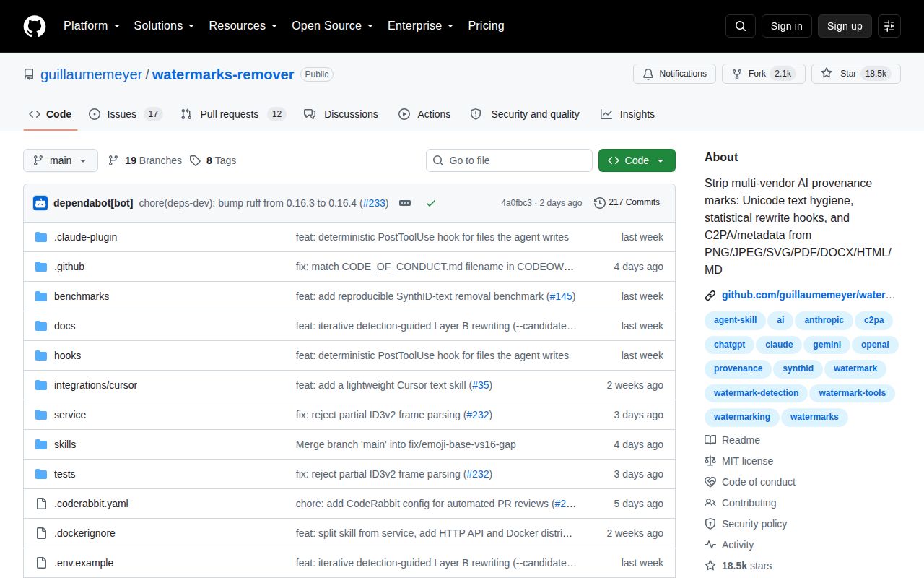Screen dimensions: 924x578
Task: View the green check status icon
Action: [x=431, y=203]
